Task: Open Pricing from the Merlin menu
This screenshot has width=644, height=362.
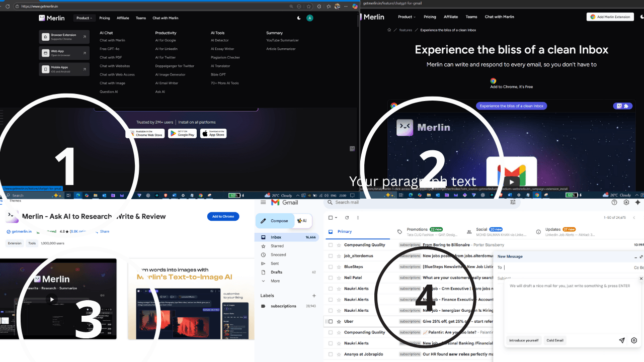Action: coord(104,18)
